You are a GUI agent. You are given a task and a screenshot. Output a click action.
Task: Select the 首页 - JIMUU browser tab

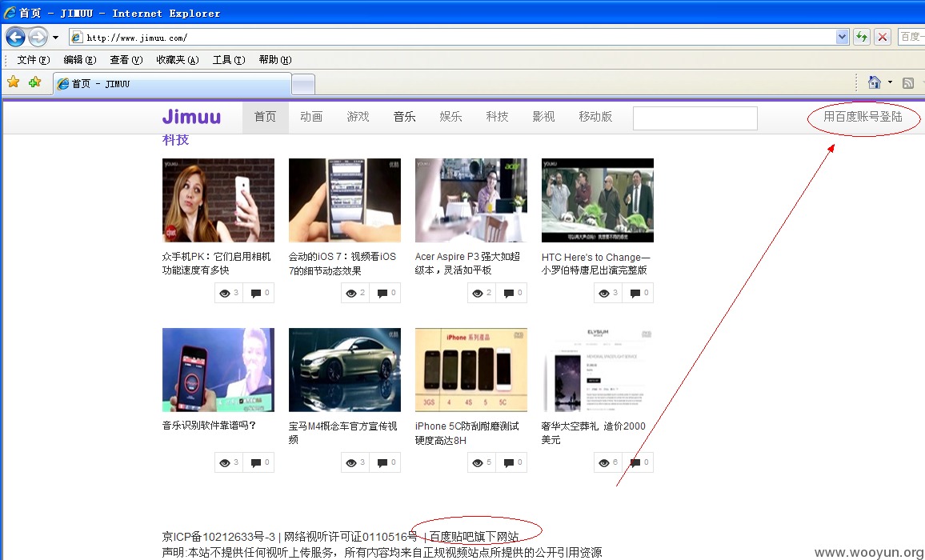(172, 84)
